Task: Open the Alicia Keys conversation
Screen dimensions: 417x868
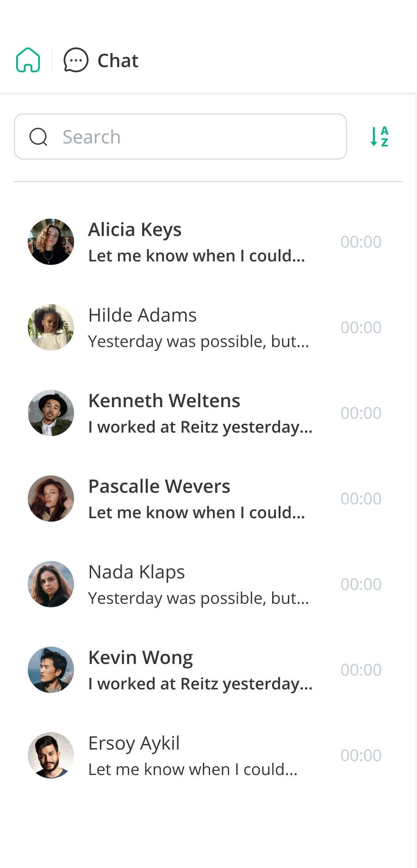Action: pos(135,230)
